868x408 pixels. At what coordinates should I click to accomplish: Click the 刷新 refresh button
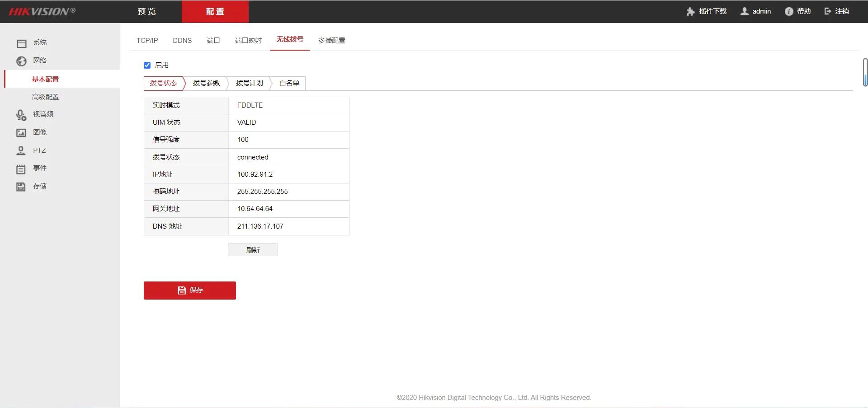tap(253, 249)
